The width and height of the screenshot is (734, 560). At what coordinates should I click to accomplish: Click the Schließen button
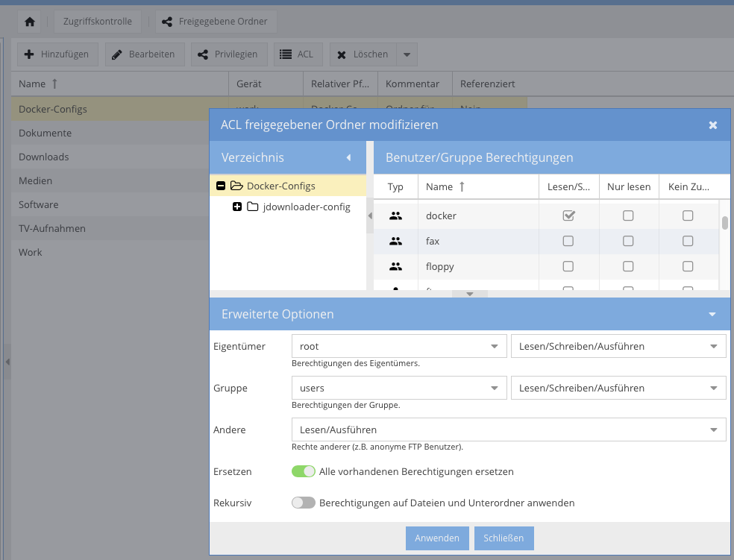[504, 538]
